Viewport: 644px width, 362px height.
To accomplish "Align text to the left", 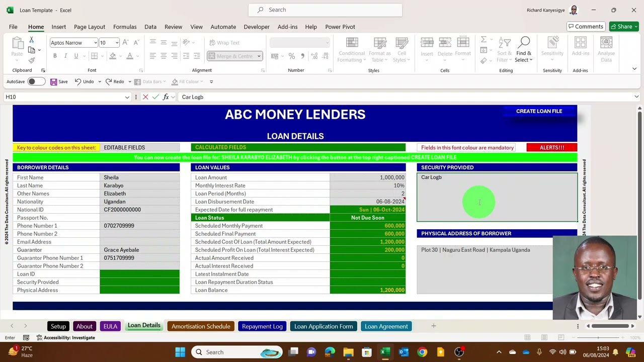I will (x=153, y=56).
